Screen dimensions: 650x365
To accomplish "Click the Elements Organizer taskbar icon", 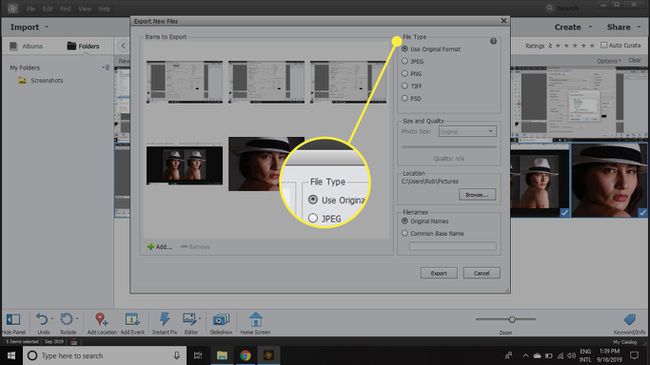I will 269,355.
